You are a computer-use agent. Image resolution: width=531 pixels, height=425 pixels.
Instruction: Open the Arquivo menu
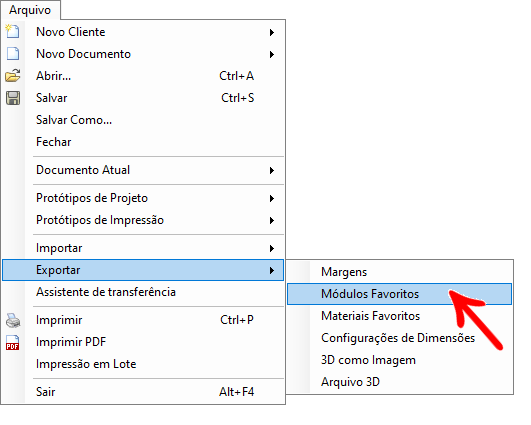point(30,10)
